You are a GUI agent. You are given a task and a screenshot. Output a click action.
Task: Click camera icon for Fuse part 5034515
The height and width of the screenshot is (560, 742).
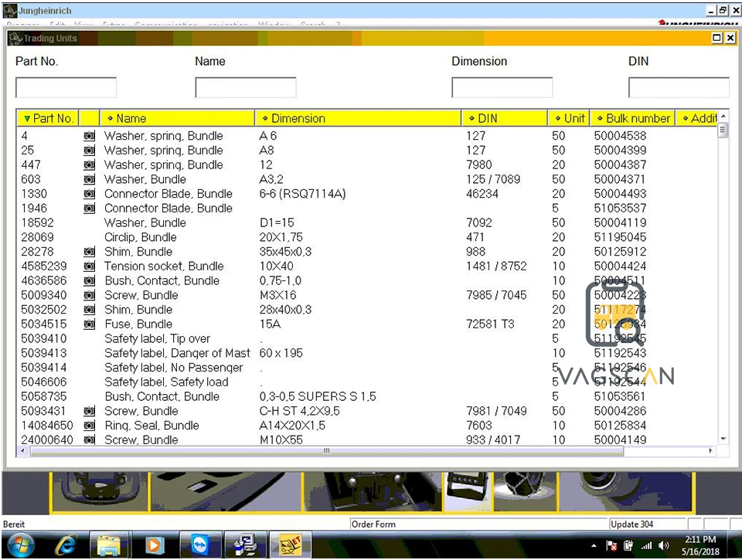click(89, 324)
